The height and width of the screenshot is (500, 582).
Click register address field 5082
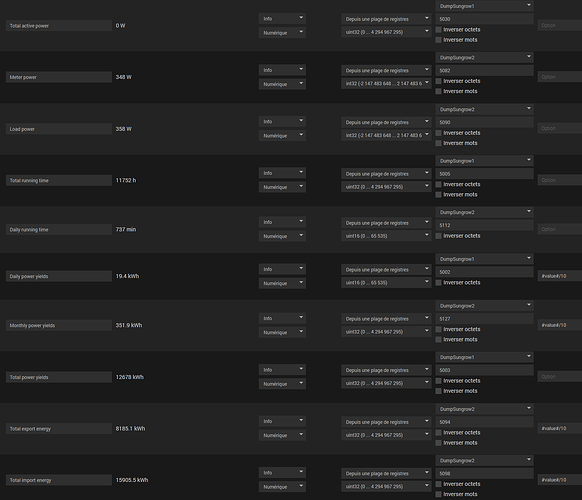(484, 71)
